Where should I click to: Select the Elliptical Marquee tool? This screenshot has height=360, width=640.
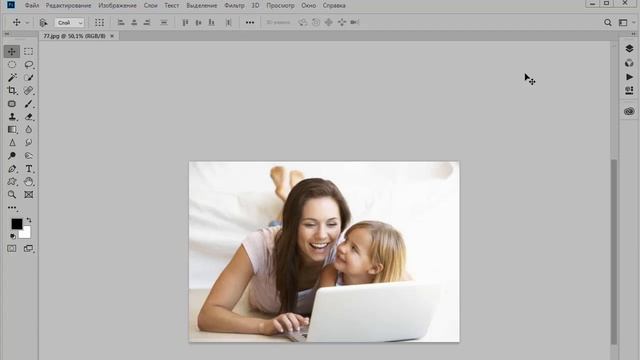12,64
